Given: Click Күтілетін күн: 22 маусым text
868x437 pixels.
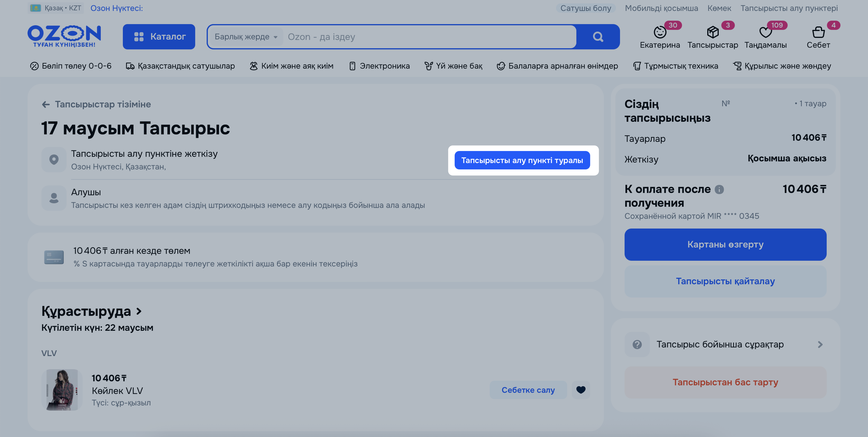Looking at the screenshot, I should 97,328.
